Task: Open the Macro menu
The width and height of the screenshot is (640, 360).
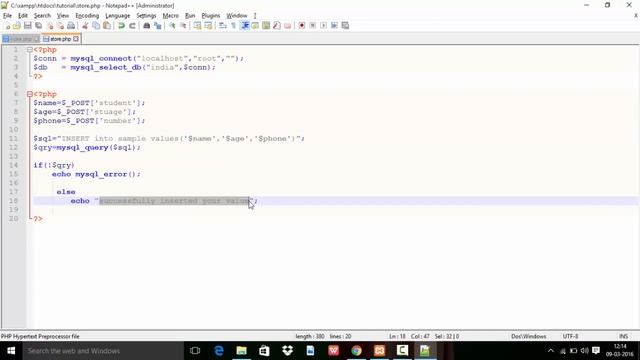Action: (171, 16)
